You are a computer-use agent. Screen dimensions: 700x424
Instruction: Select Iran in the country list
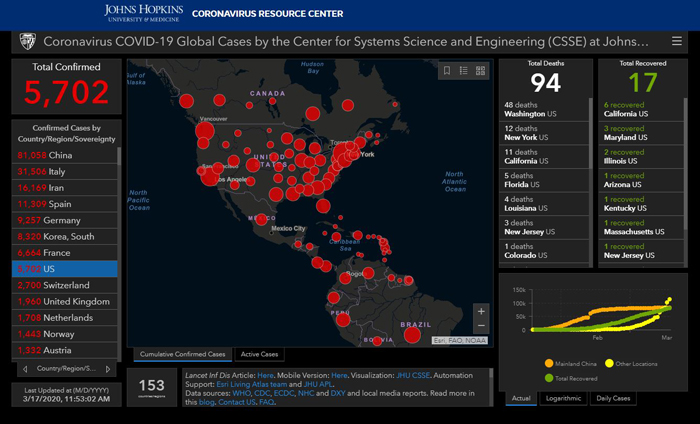[x=65, y=188]
